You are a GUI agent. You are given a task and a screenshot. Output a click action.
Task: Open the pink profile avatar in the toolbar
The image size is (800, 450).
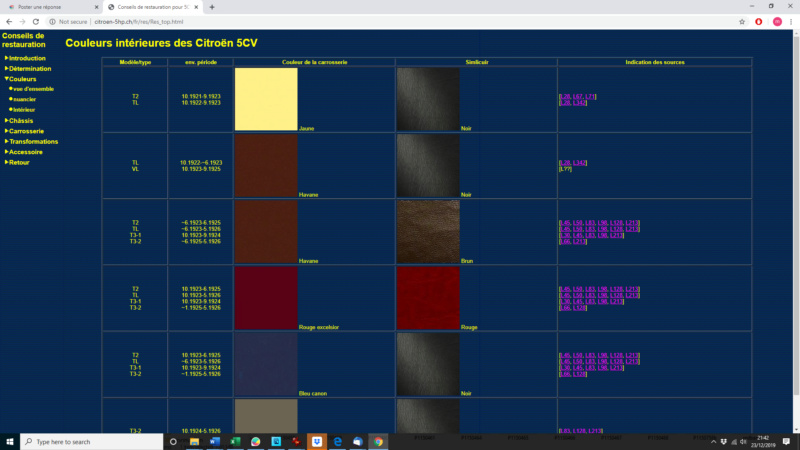[x=777, y=22]
